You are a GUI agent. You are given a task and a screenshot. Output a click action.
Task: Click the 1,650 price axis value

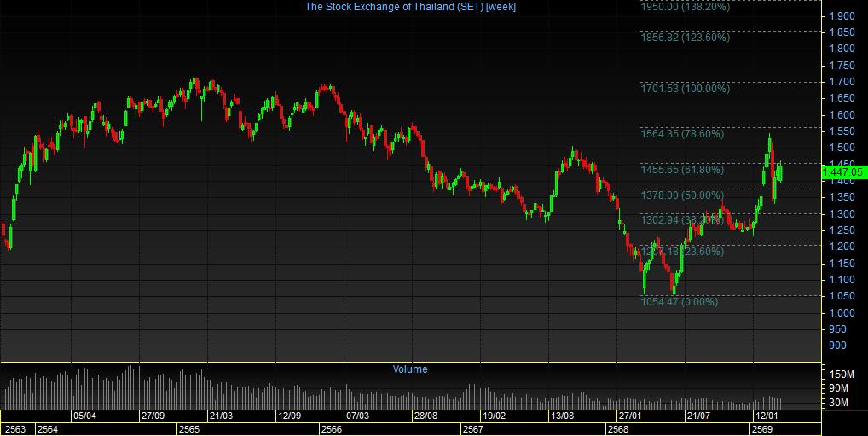click(x=842, y=99)
